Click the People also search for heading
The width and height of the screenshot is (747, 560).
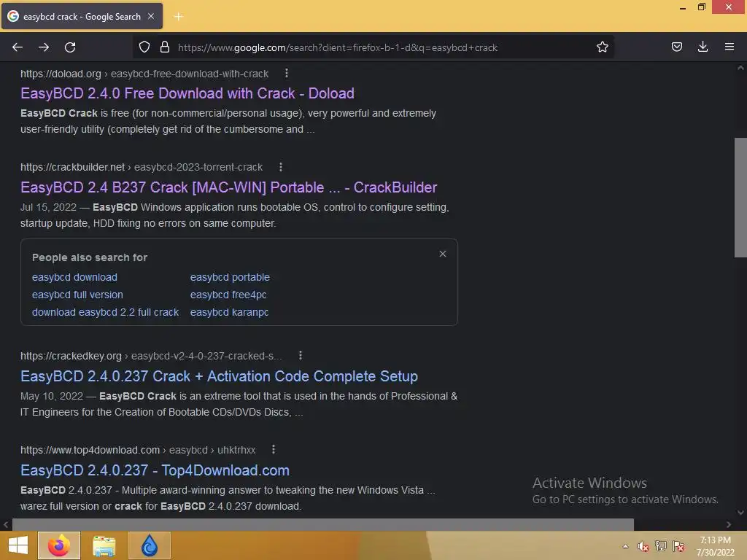pos(90,257)
